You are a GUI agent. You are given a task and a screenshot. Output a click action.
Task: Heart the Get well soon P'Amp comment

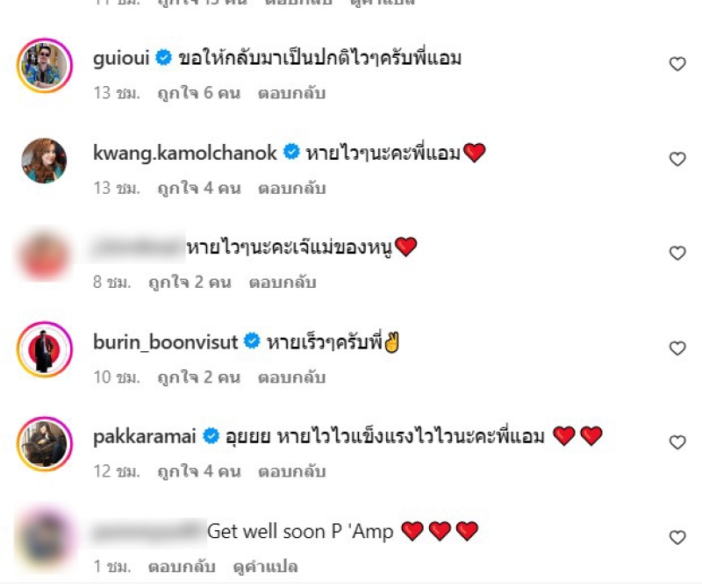(x=677, y=537)
